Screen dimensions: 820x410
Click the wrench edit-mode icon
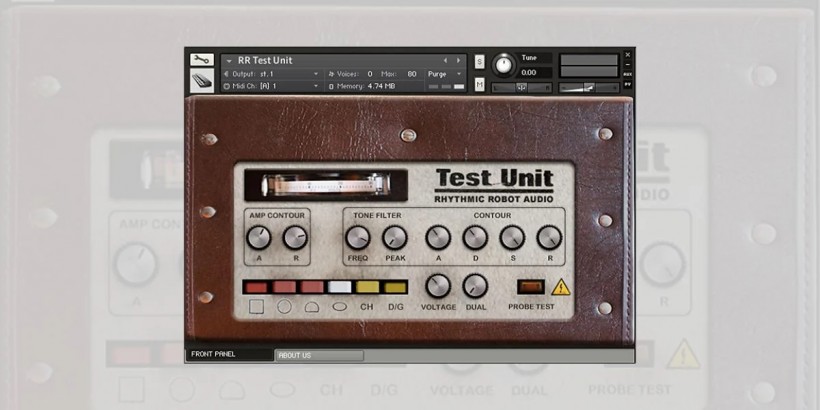(x=201, y=60)
